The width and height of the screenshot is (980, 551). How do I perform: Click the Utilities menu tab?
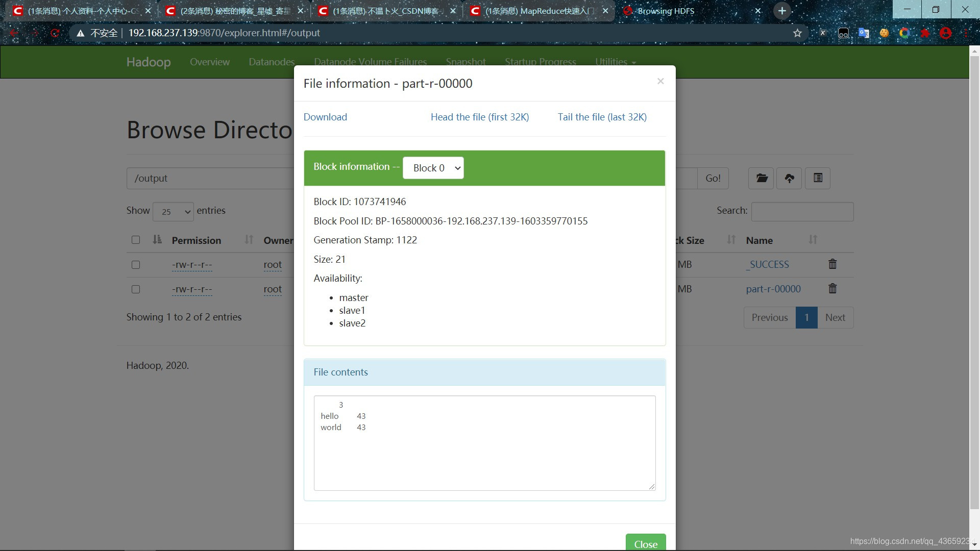coord(612,62)
